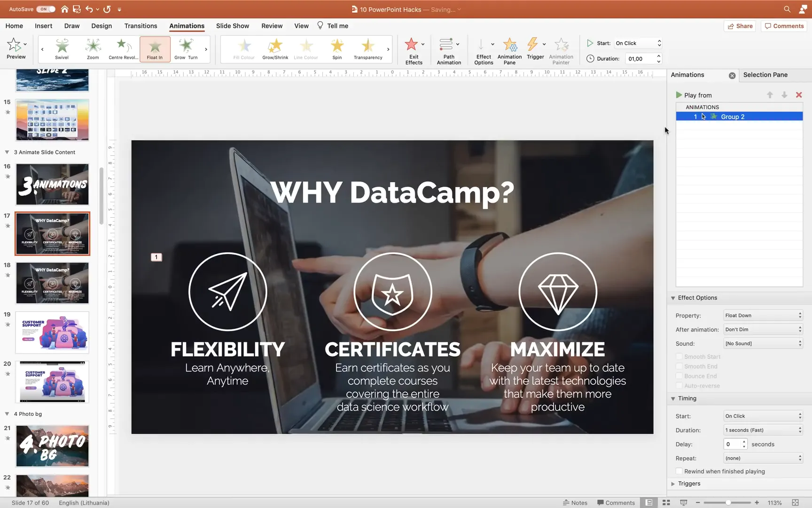Collapse the Timing section

[673, 398]
